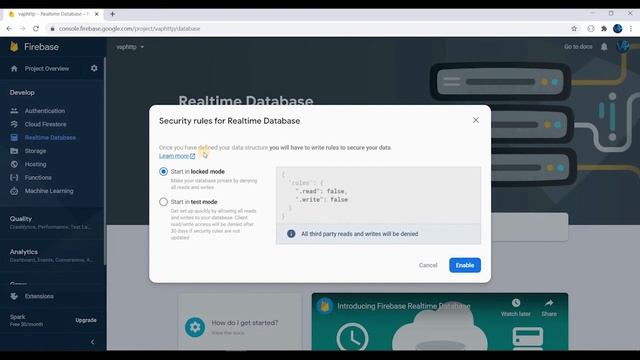The image size is (640, 360).
Task: Click the Authentication people icon
Action: (x=14, y=111)
